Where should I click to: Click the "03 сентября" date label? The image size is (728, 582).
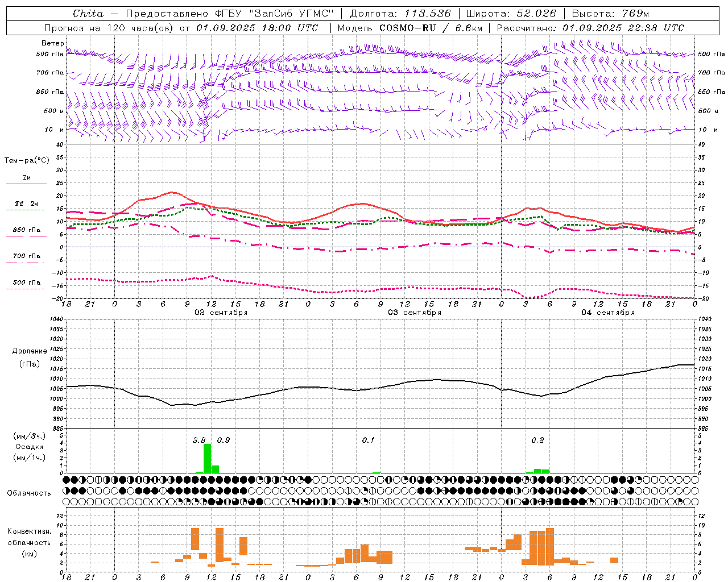coord(415,313)
